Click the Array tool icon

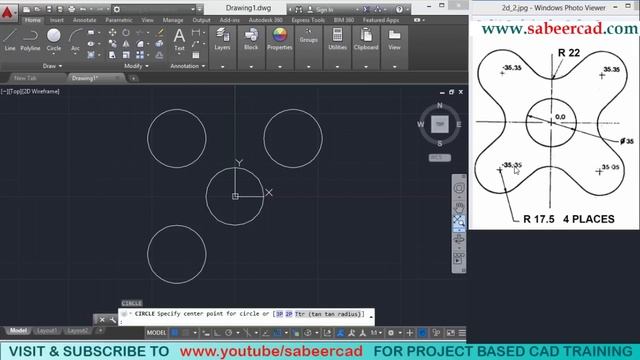pyautogui.click(x=140, y=55)
